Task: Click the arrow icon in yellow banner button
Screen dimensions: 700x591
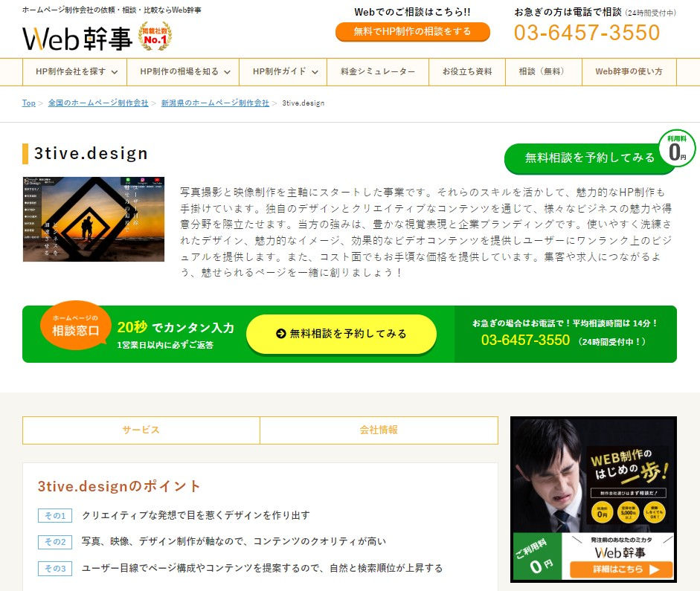Action: click(x=280, y=334)
